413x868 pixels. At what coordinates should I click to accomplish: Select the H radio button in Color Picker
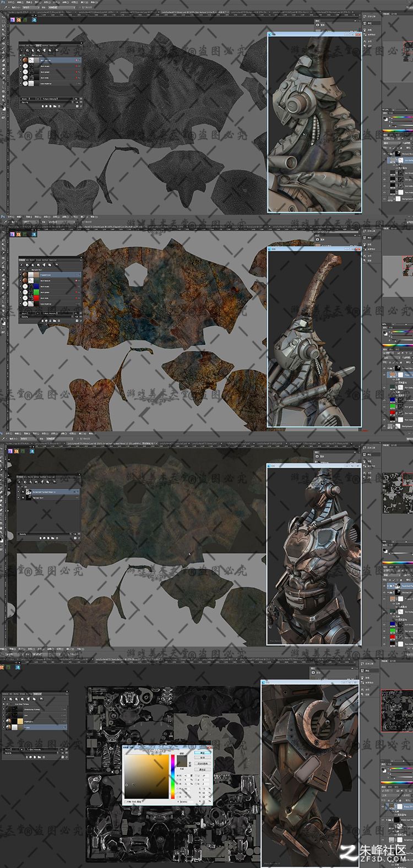tap(178, 775)
